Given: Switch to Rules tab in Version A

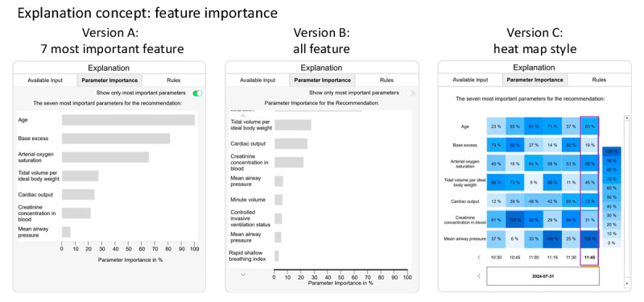Looking at the screenshot, I should coord(174,80).
